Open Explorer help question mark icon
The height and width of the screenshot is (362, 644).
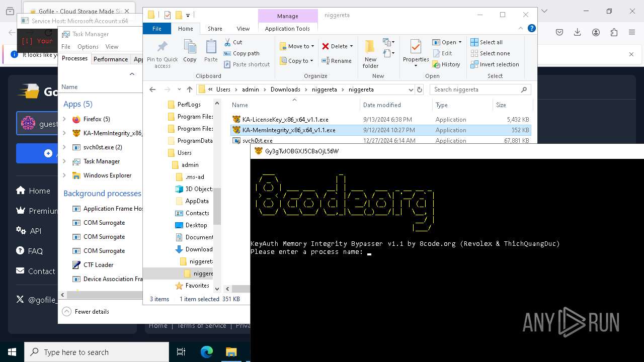(x=531, y=29)
